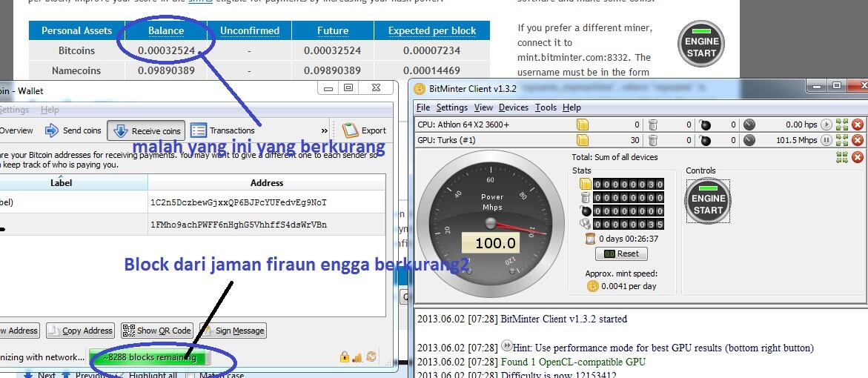Screen dimensions: 868x378
Task: Click the 0.0041 per day mint speed
Action: point(629,286)
